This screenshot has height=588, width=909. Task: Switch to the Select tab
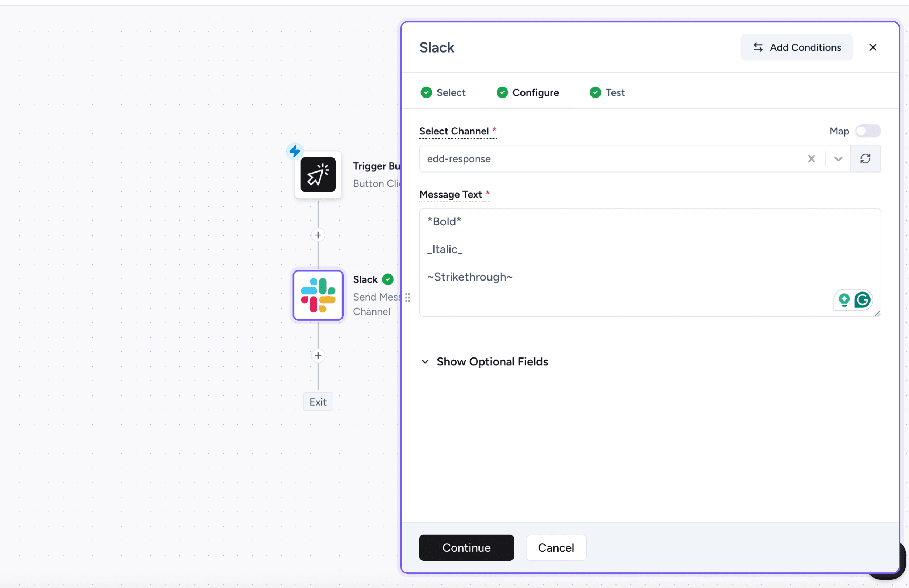(443, 92)
